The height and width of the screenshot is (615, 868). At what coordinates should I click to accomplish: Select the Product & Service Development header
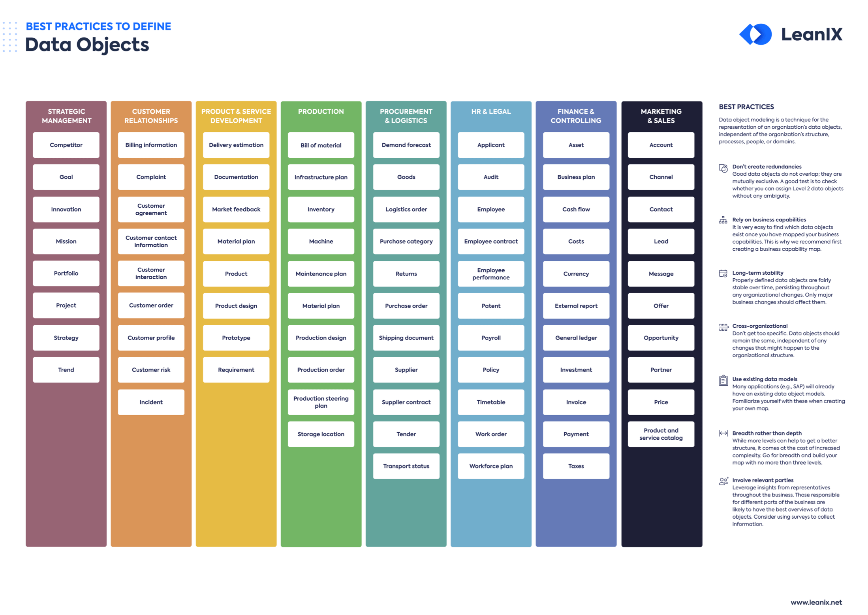coord(236,116)
